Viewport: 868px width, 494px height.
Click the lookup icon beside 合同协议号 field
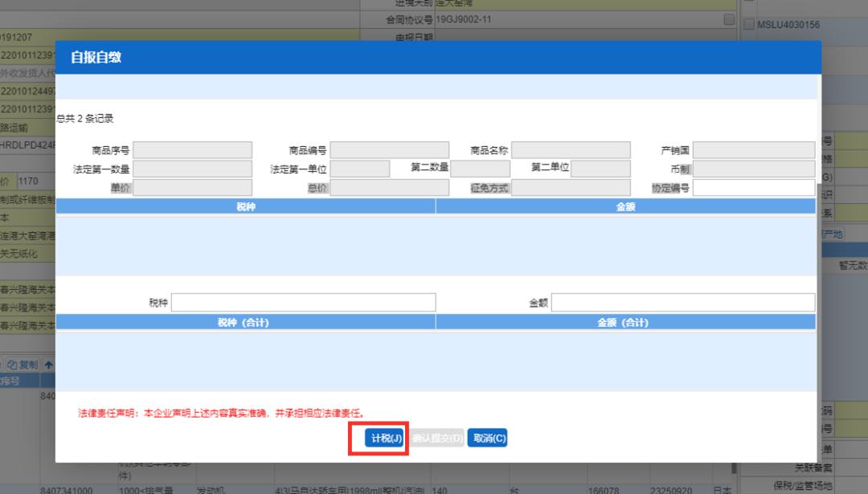(727, 18)
